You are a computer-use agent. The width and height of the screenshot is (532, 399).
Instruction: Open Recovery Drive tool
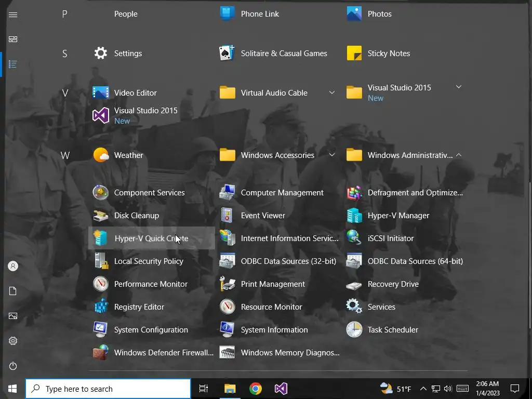pyautogui.click(x=405, y=284)
